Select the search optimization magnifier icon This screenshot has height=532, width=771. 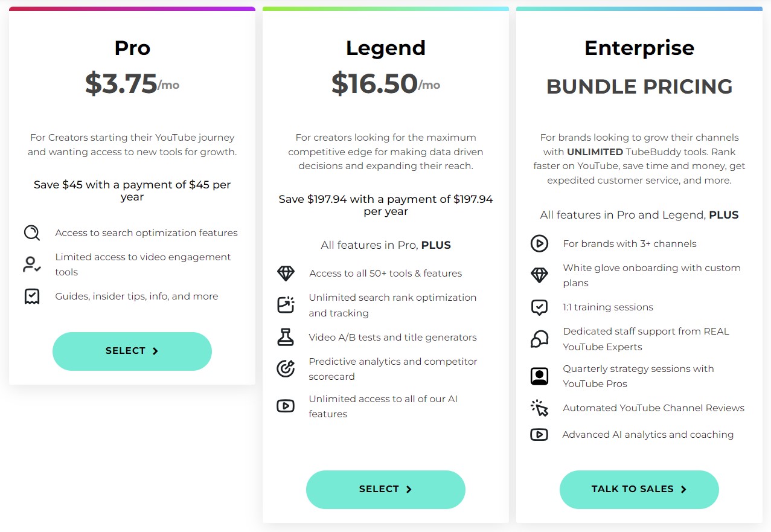click(31, 233)
